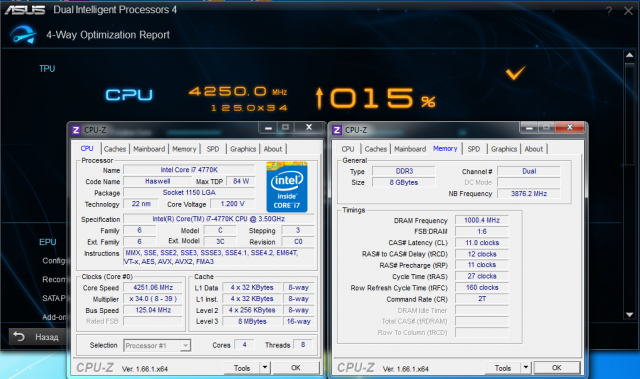Open the About tab in the left CPU-Z window
The image size is (640, 379).
(x=273, y=149)
